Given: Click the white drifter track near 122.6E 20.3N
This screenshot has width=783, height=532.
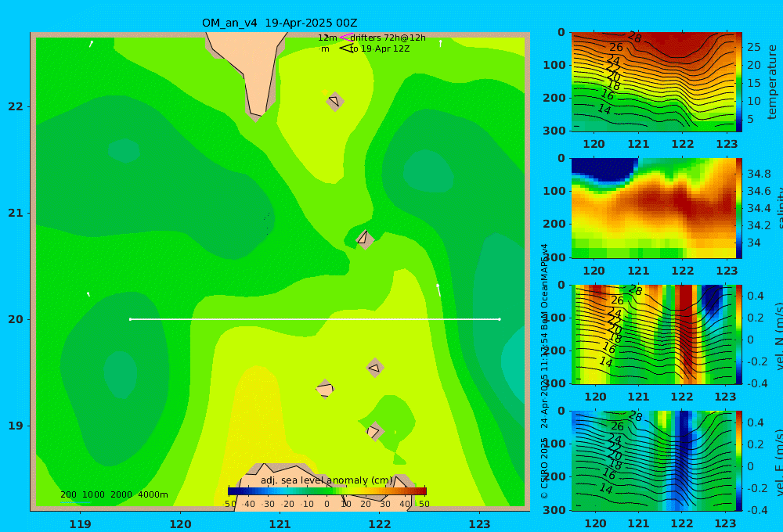Looking at the screenshot, I should pyautogui.click(x=438, y=289).
